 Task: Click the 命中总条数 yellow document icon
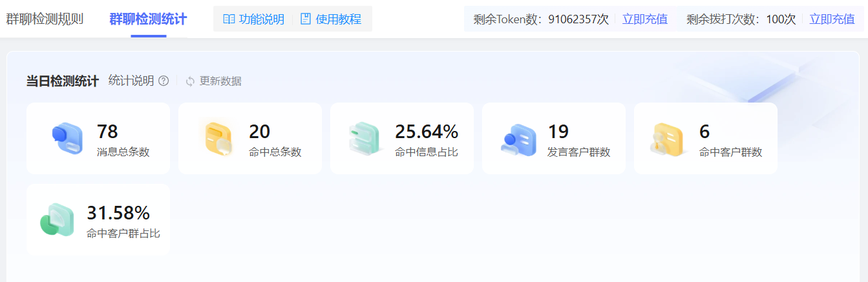coord(218,138)
